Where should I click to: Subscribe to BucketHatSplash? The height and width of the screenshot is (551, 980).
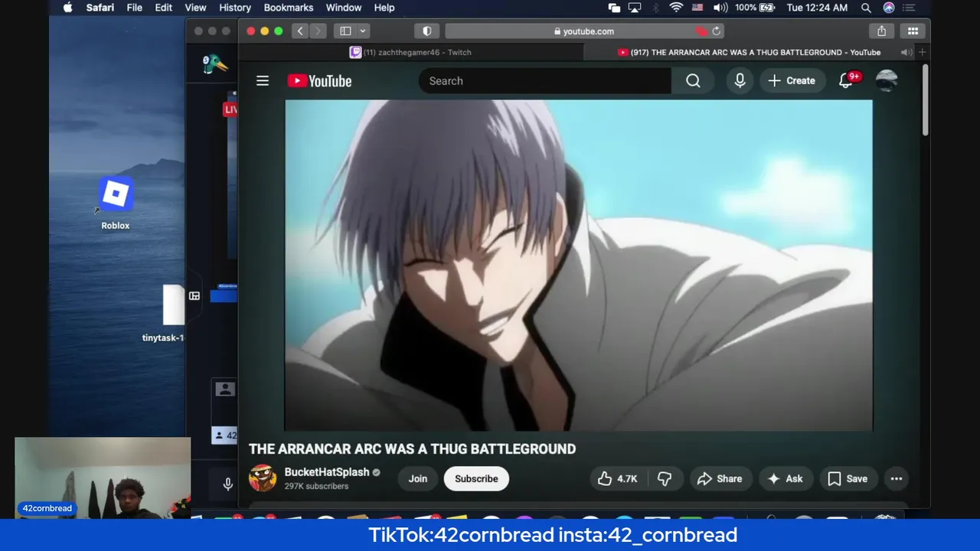point(476,478)
